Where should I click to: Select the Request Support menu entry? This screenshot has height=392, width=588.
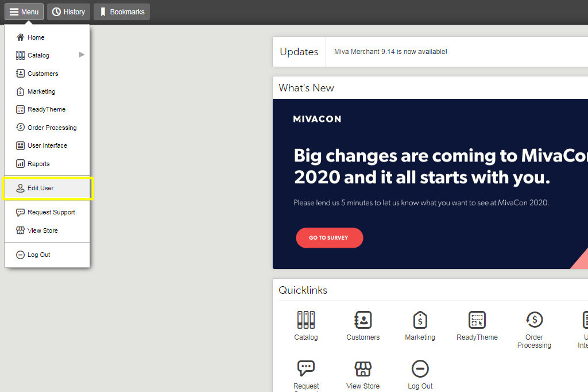47,212
